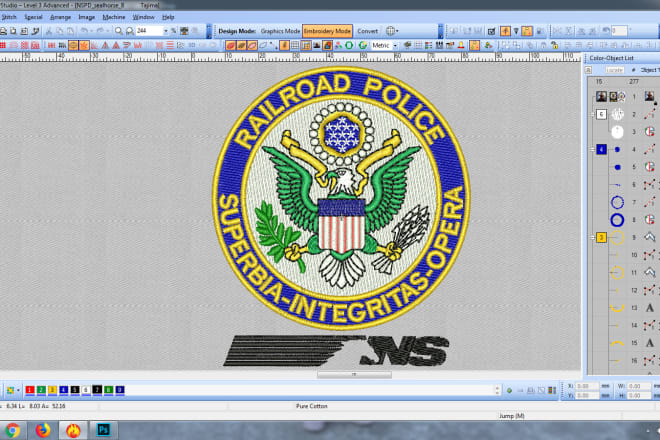Select black thread color 7
Screen dimensions: 660x440
97,390
